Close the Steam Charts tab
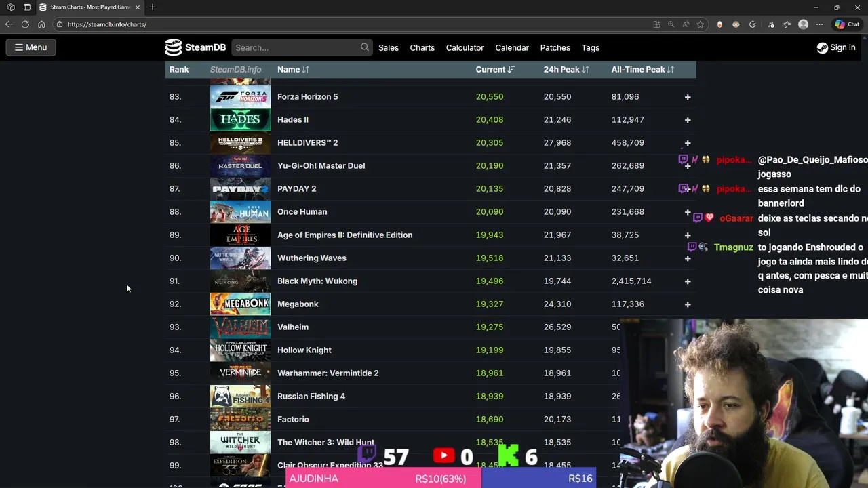This screenshot has width=868, height=488. pos(138,7)
